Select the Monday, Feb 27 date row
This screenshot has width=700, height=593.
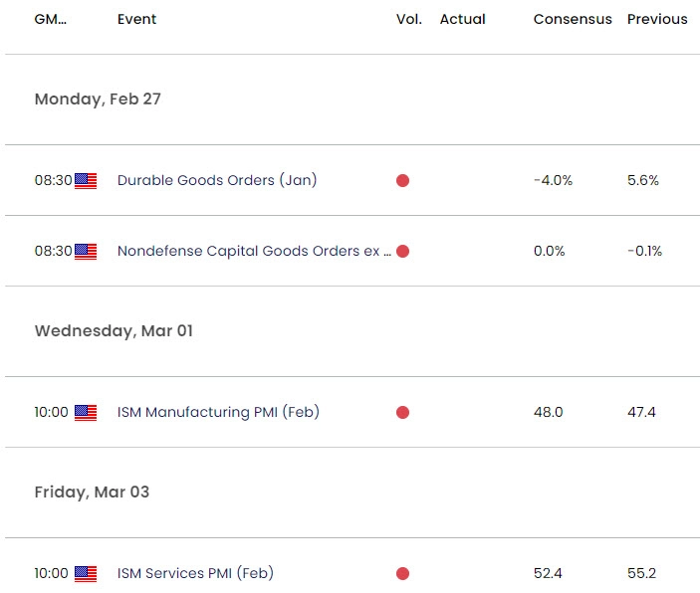tap(98, 99)
